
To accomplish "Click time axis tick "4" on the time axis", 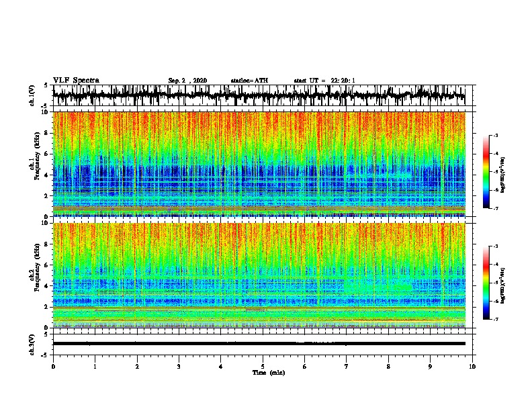I will (221, 367).
